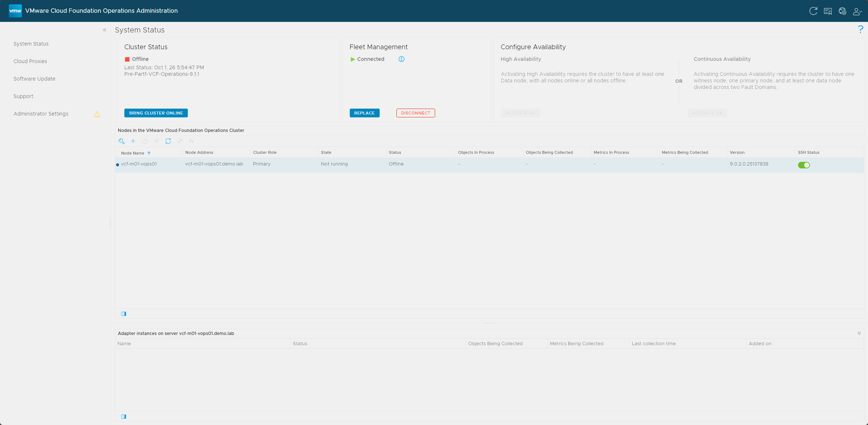Click the ACTIVATE HA button
The image size is (868, 425).
[x=520, y=113]
